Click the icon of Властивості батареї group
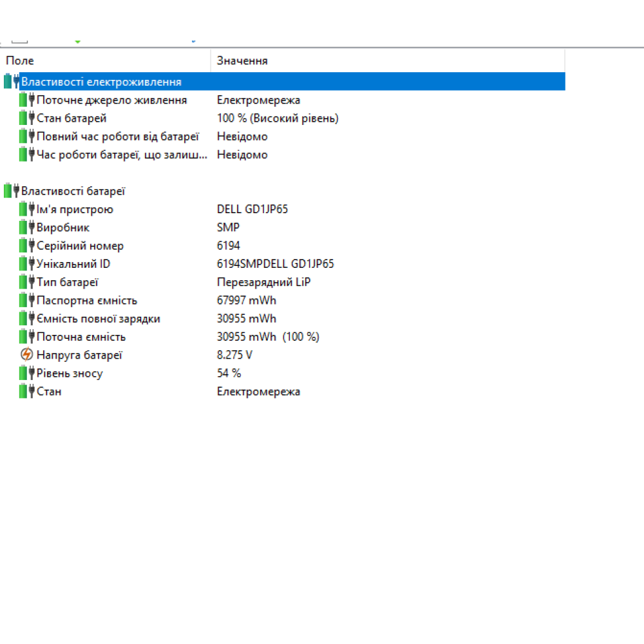The height and width of the screenshot is (644, 644). point(12,191)
